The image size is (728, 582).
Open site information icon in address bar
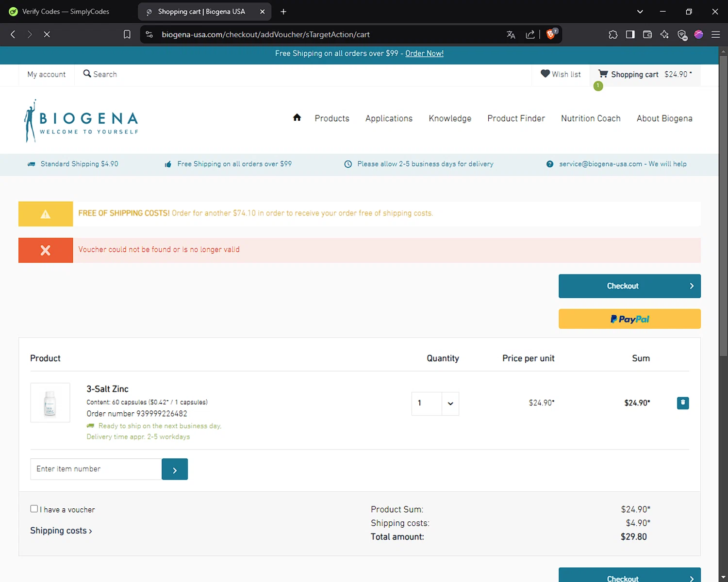[149, 34]
